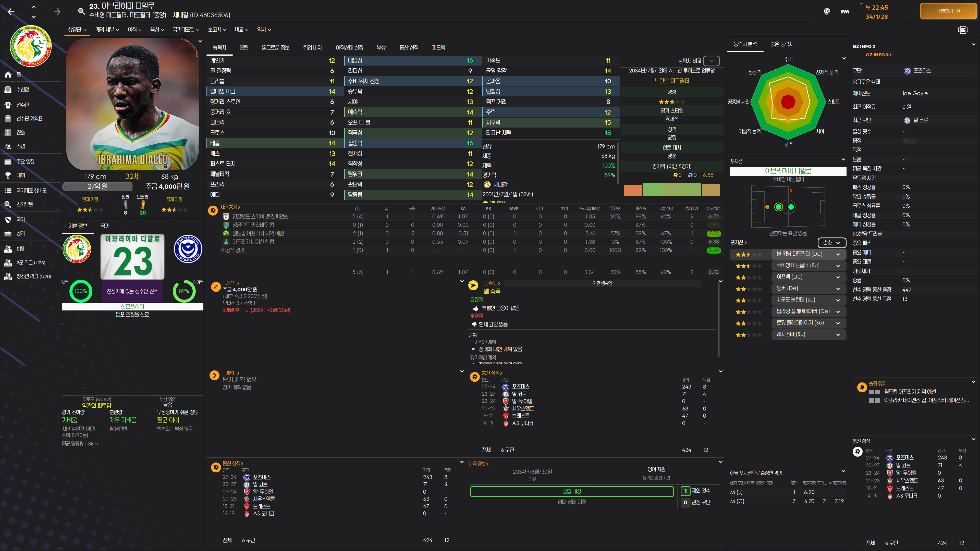The width and height of the screenshot is (980, 551).
Task: Switch to the 숨은 능력치 tab
Action: tap(781, 44)
